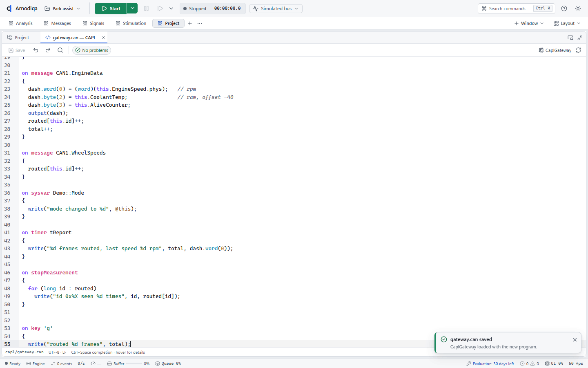Redo the edit in the editor toolbar
This screenshot has height=368, width=588.
pyautogui.click(x=48, y=50)
